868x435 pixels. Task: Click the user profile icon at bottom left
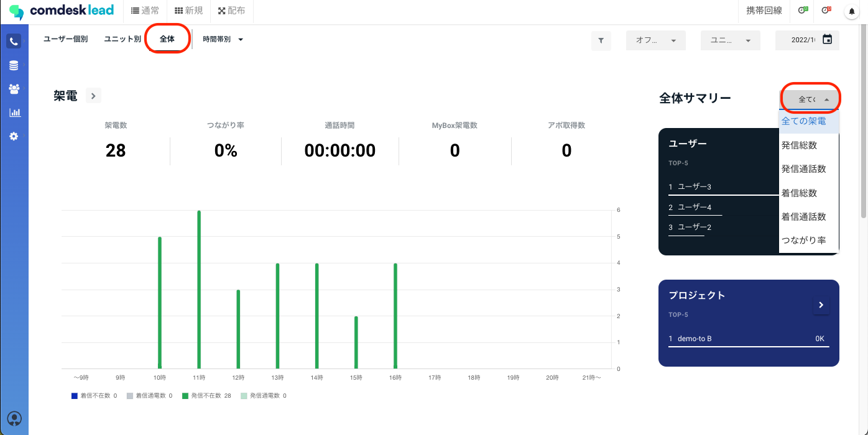(x=14, y=418)
